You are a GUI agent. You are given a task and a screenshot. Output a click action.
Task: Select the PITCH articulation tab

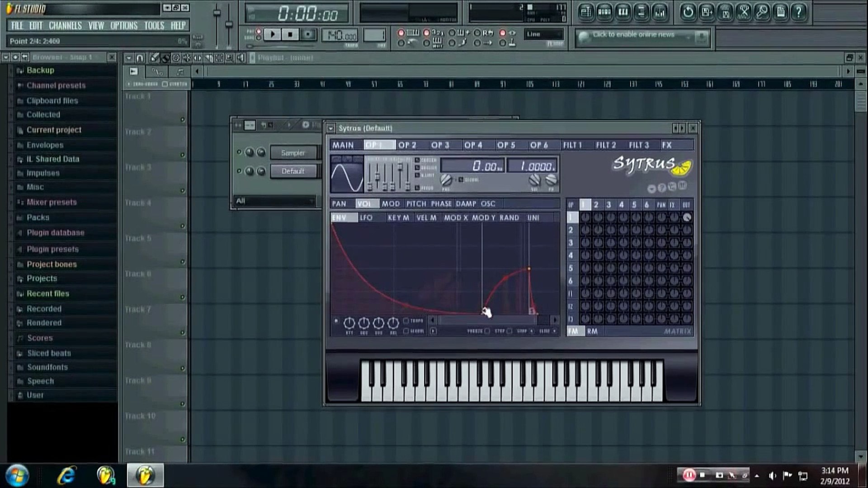[x=416, y=204]
